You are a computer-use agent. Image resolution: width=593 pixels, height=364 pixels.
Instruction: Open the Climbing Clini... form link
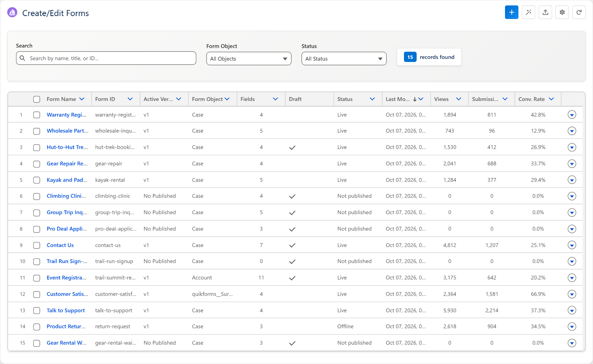tap(67, 196)
